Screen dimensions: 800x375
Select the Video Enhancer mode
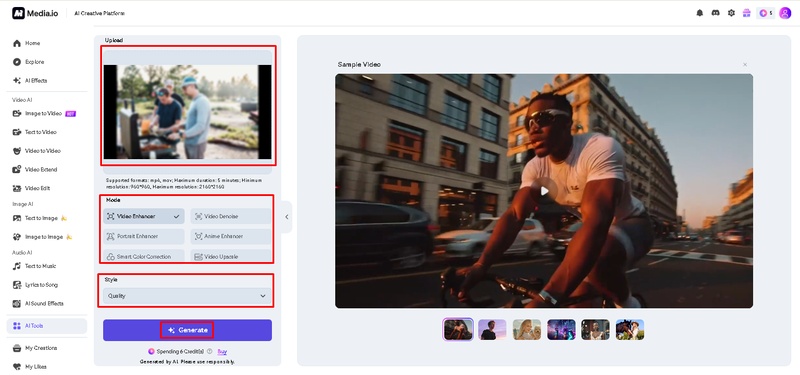pyautogui.click(x=144, y=216)
